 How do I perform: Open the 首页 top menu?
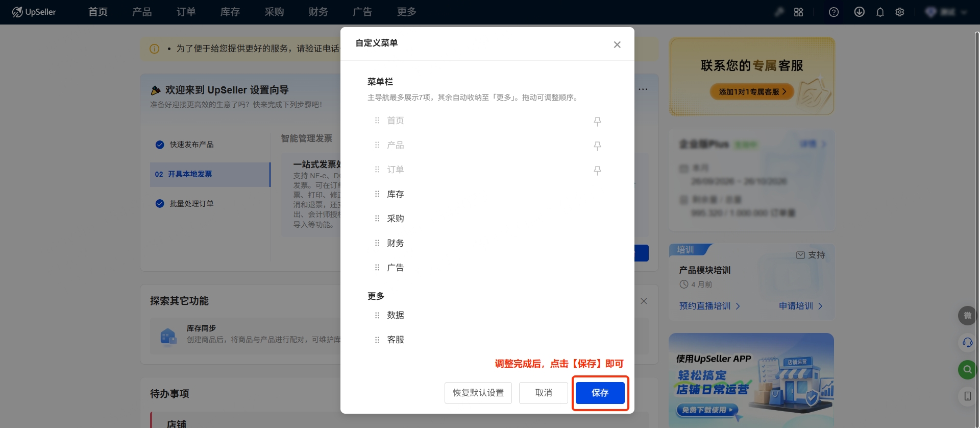(x=98, y=12)
